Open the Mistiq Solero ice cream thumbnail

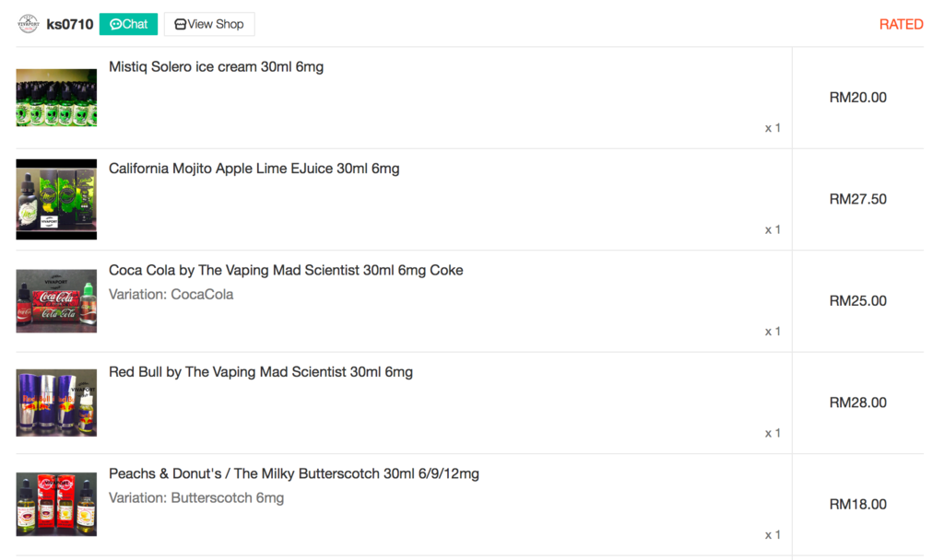[x=56, y=98]
